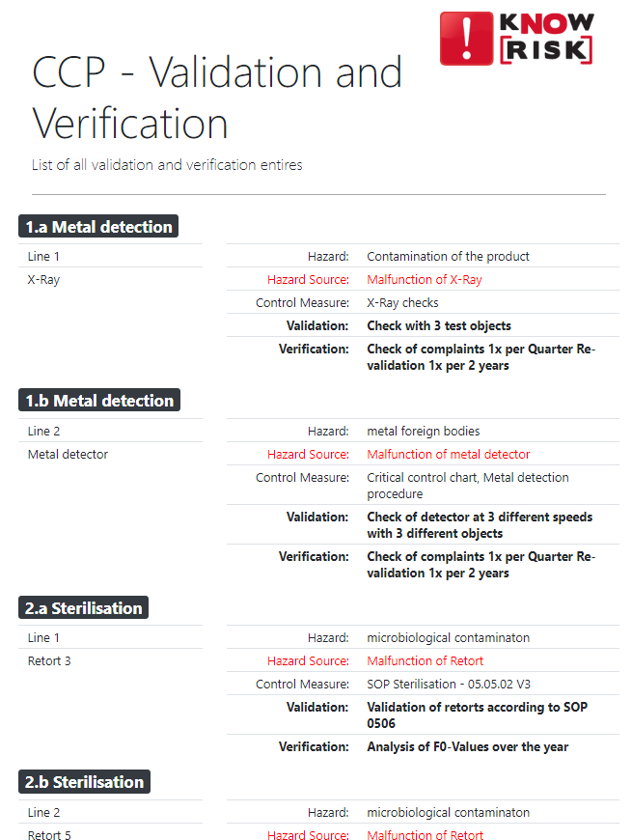Screen dimensions: 632x840
Task: Open the "2.a Sterilisation" section heading
Action: (85, 608)
